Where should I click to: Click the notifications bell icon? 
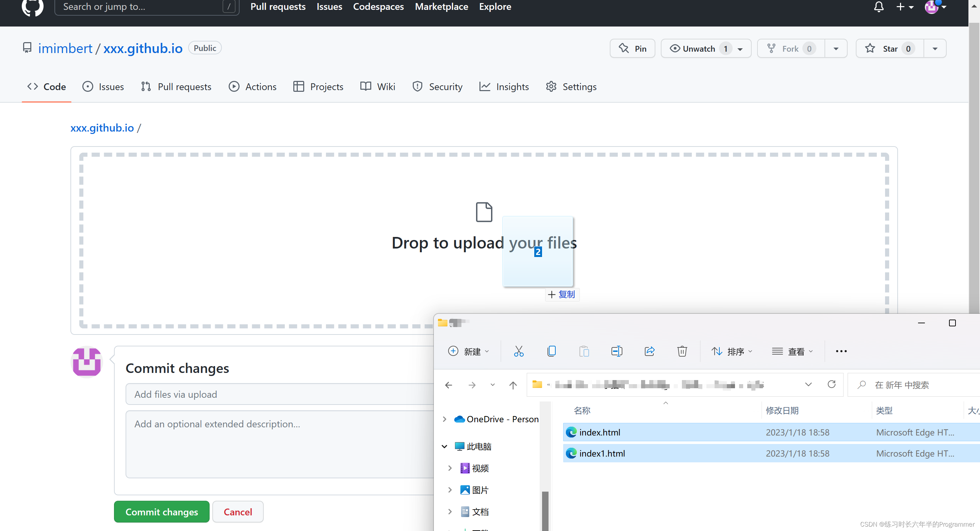(878, 7)
